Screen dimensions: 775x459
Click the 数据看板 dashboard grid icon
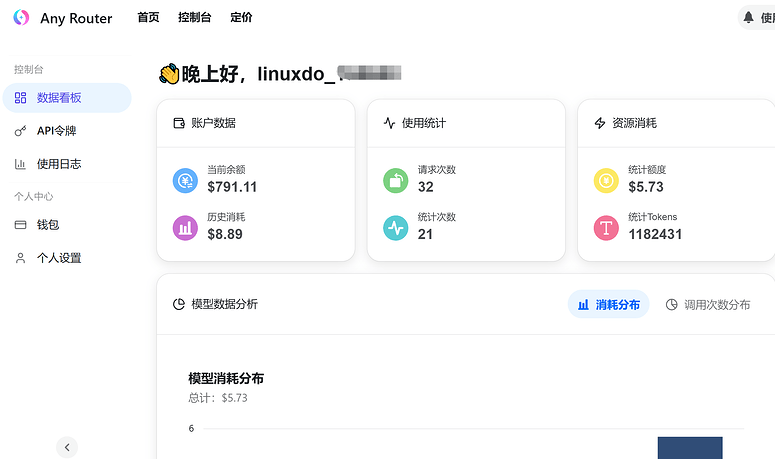[20, 98]
